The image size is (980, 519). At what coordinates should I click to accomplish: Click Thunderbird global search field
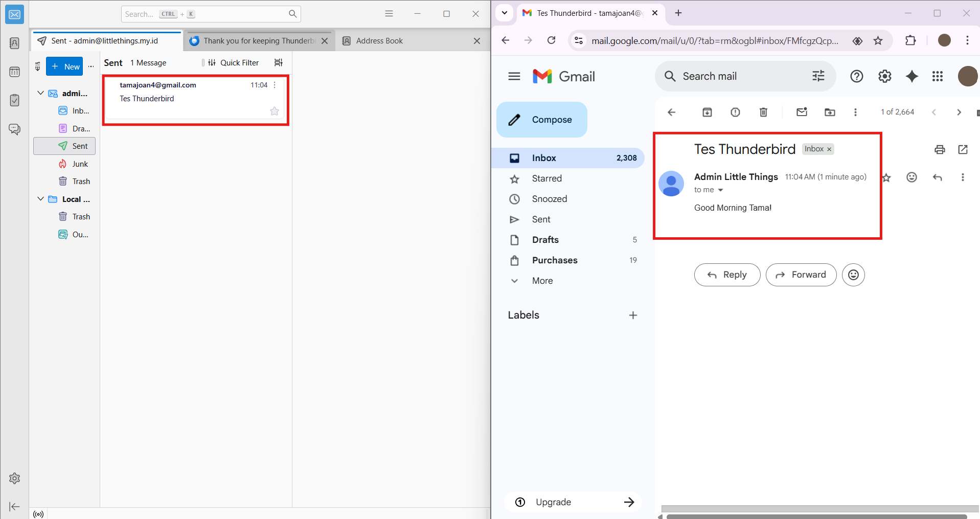pos(211,14)
